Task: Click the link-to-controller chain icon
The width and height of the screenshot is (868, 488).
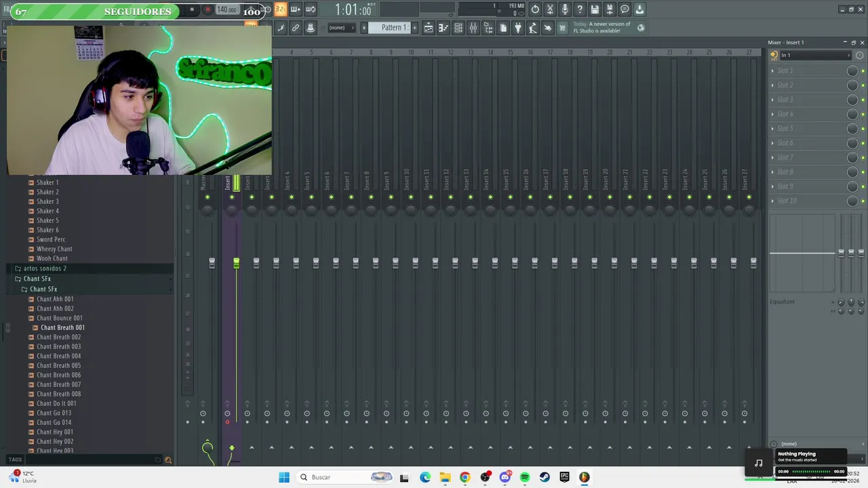Action: (x=296, y=28)
